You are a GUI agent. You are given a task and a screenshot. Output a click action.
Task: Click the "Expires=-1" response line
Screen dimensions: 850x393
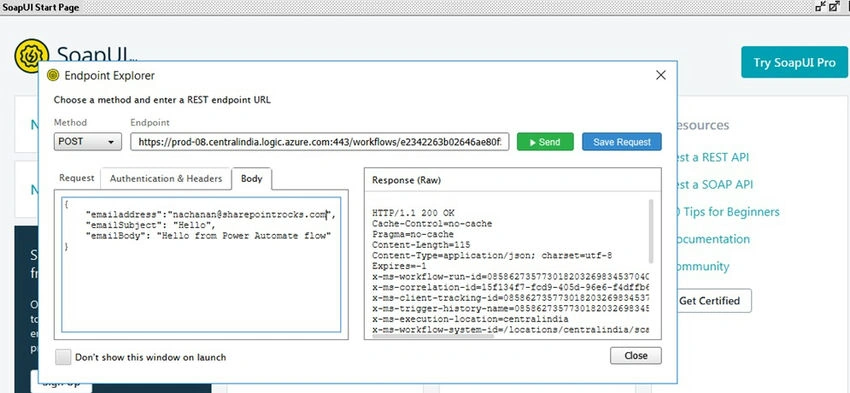point(400,266)
